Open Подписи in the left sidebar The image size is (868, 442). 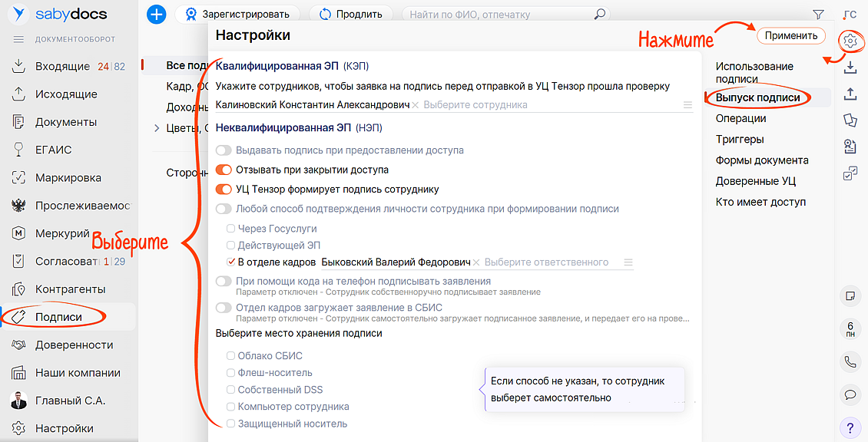click(x=58, y=317)
